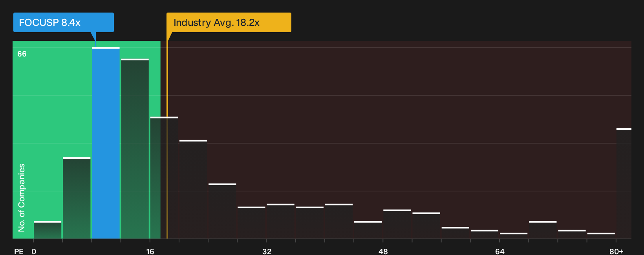Select the highlighted blue histogram bar

[x=106, y=143]
